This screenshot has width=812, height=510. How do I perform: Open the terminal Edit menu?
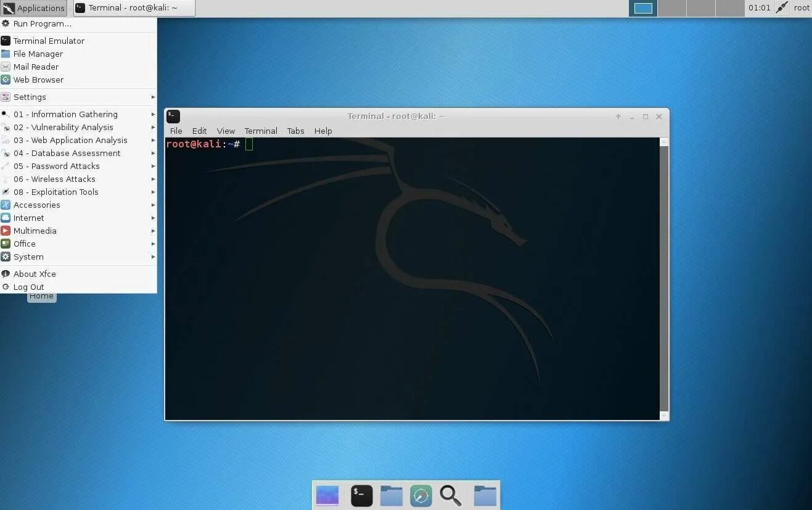[x=199, y=131]
